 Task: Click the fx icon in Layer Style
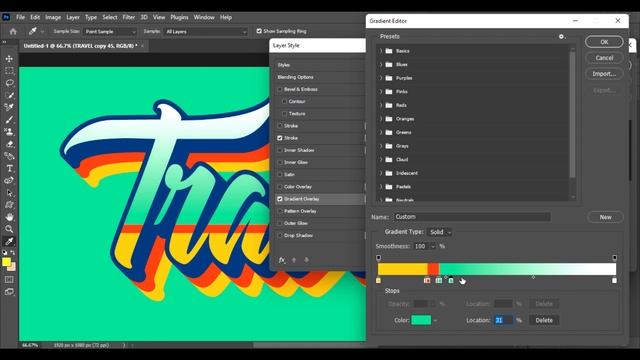pos(282,260)
